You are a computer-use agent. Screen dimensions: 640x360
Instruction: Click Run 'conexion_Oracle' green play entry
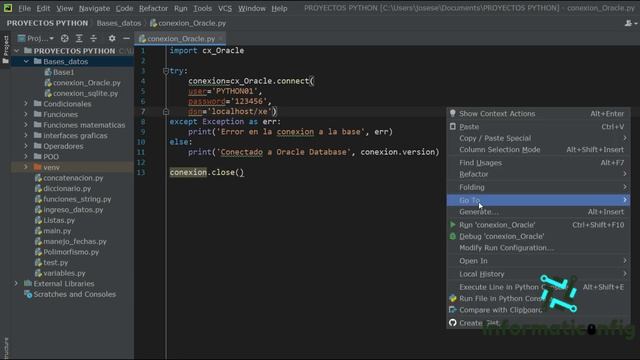(x=538, y=225)
